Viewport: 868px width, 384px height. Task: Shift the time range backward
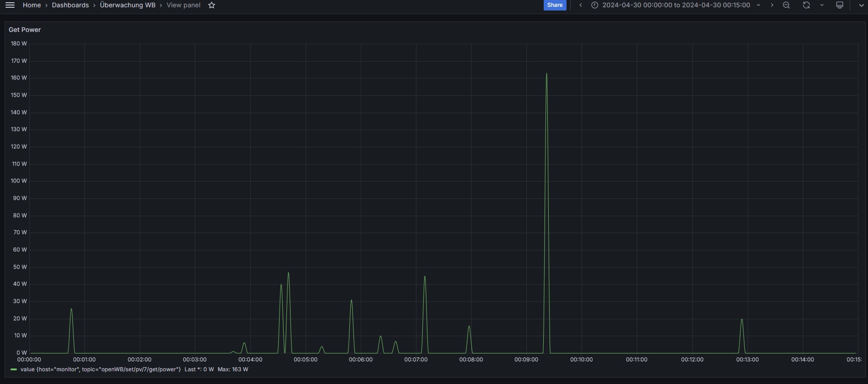(x=580, y=5)
